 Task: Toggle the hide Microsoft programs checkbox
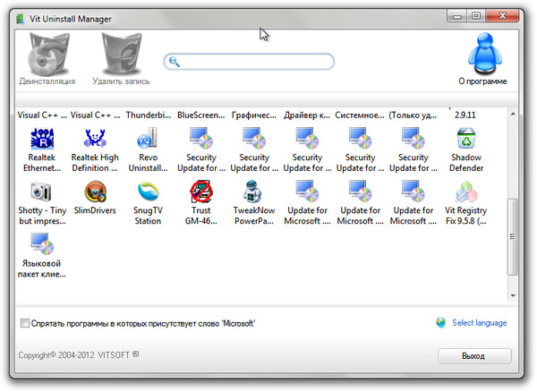coord(25,323)
